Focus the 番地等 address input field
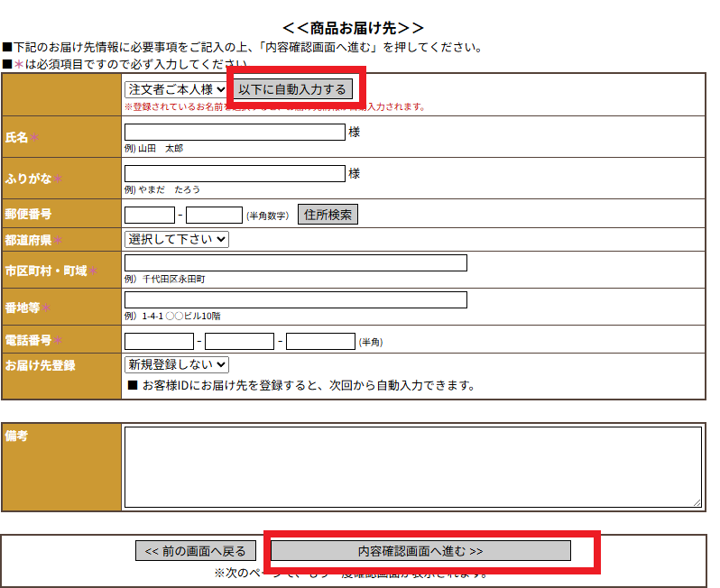This screenshot has width=720, height=588. (x=295, y=300)
